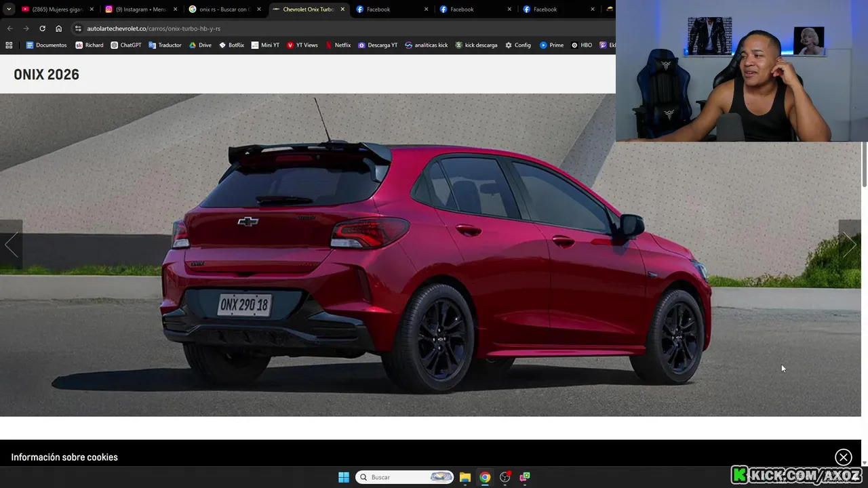The height and width of the screenshot is (488, 868).
Task: Click the ONIX 2026 heading
Action: 46,75
